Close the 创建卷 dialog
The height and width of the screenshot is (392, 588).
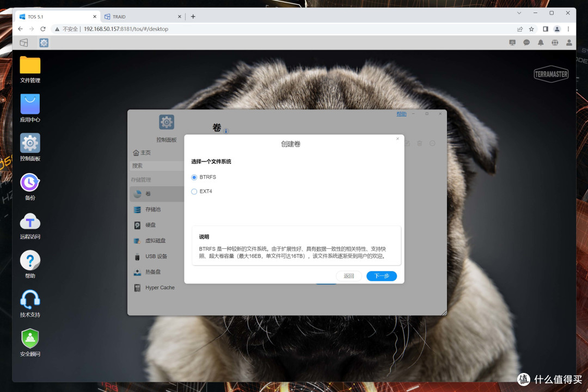coord(397,139)
